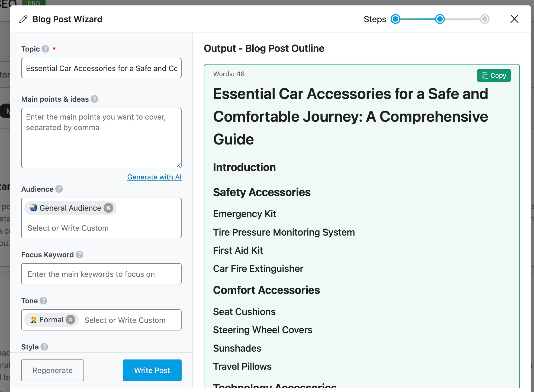
Task: Click the Tone help icon
Action: [x=43, y=301]
